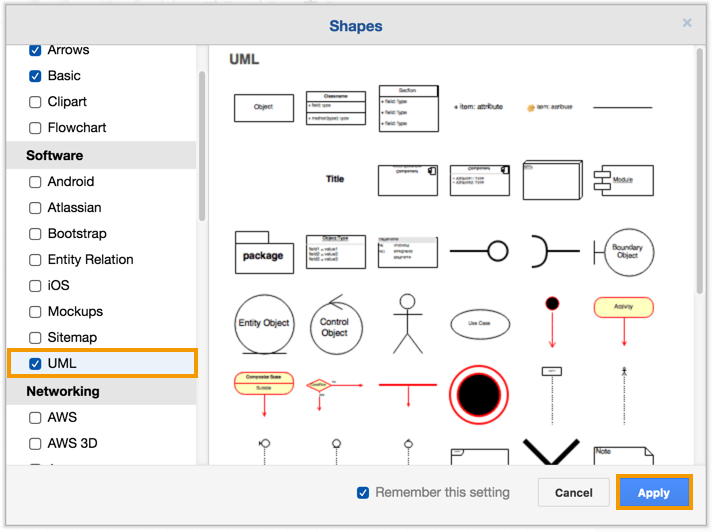This screenshot has height=532, width=712.
Task: Select the Use Case ellipse shape
Action: point(479,323)
